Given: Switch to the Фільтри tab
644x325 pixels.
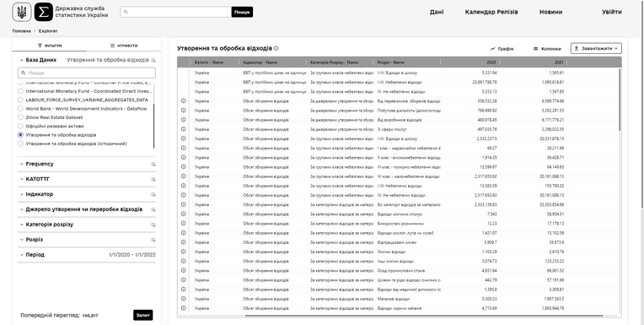Looking at the screenshot, I should pyautogui.click(x=50, y=46).
